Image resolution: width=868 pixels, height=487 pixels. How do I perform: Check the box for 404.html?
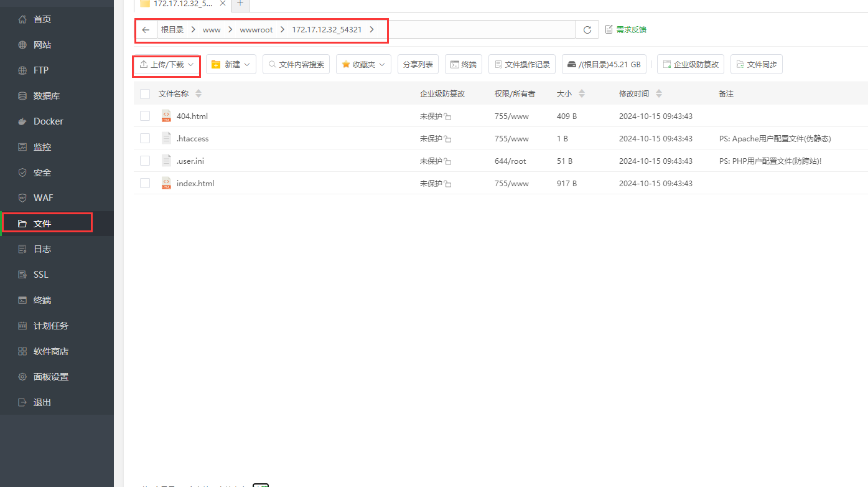pyautogui.click(x=145, y=116)
